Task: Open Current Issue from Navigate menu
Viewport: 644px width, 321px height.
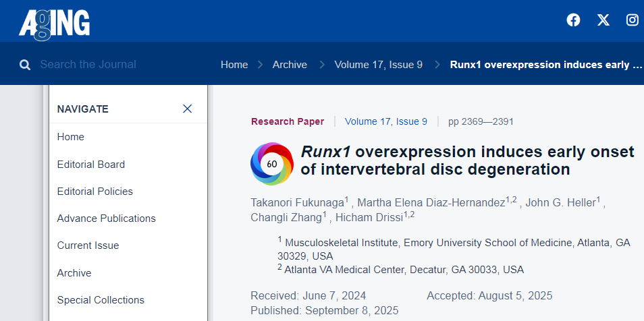Action: pyautogui.click(x=88, y=245)
